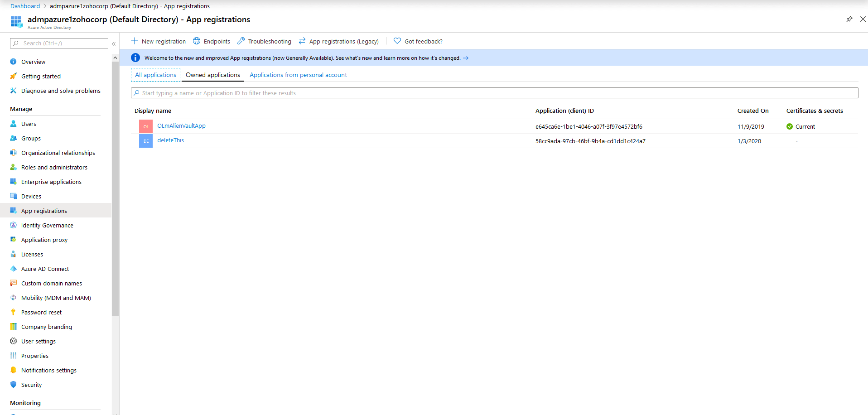Screen dimensions: 868x415
Task: Click the Password reset key icon
Action: pos(13,312)
